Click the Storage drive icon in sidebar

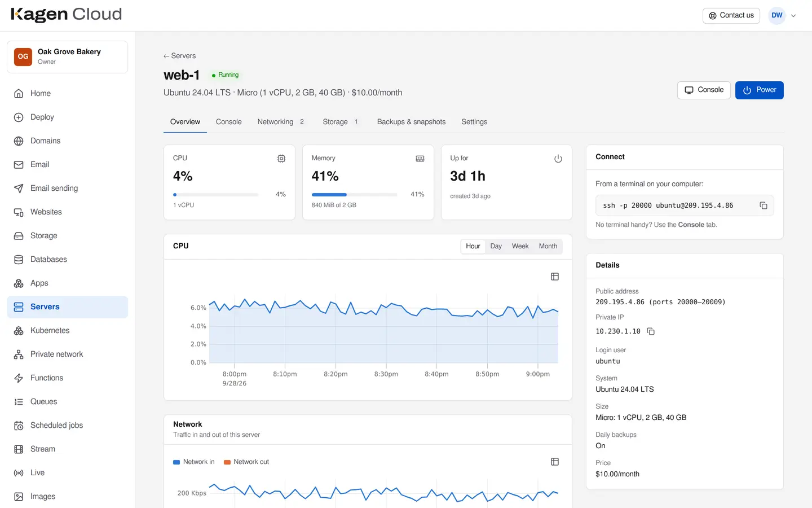19,236
